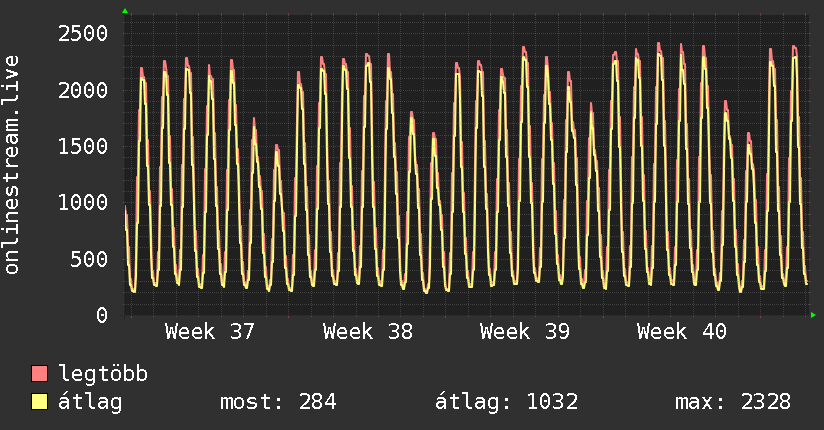This screenshot has height=430, width=824.
Task: Click the 1000 y-axis tick label
Action: point(83,203)
